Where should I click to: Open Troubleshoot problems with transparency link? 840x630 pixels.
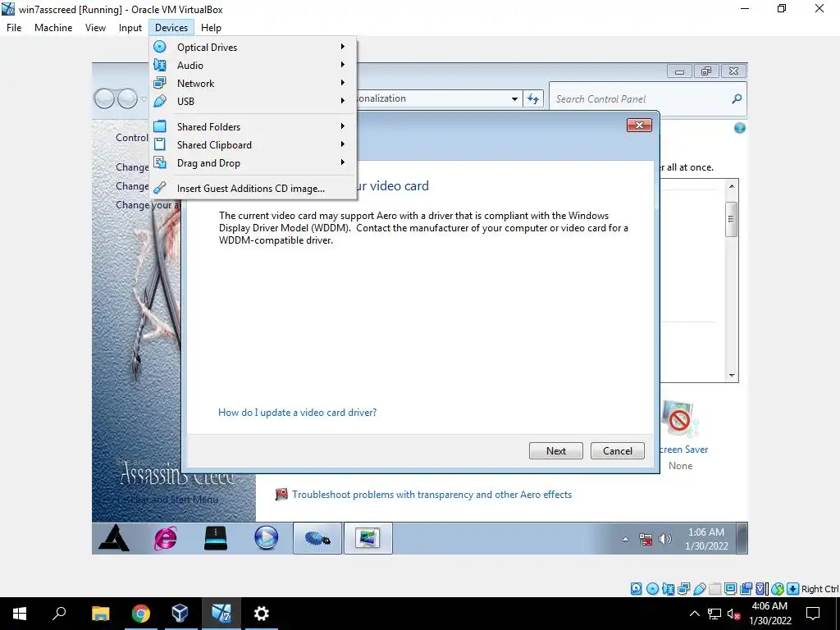pyautogui.click(x=431, y=495)
